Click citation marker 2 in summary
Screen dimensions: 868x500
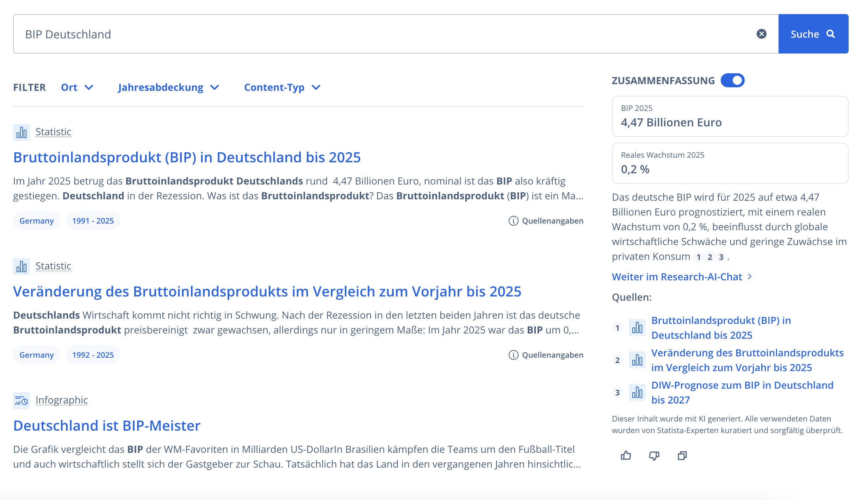click(x=710, y=257)
